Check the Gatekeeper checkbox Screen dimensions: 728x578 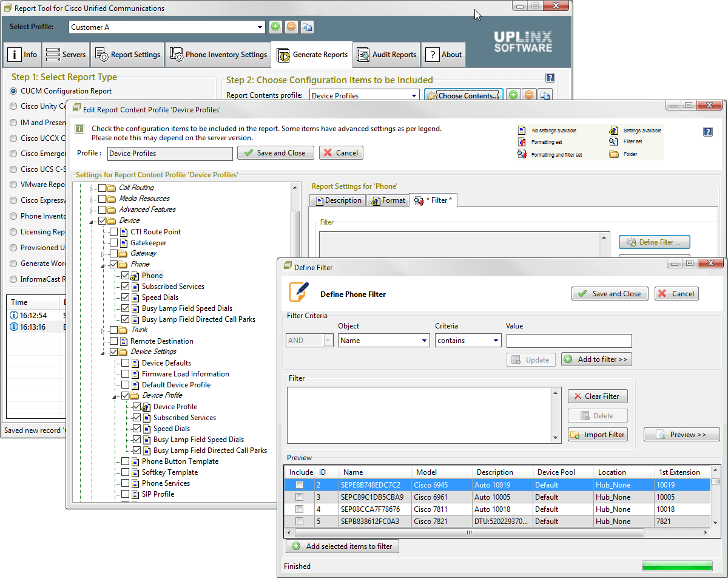(x=113, y=243)
